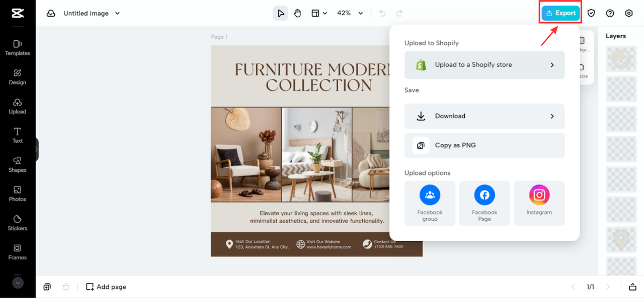Click the redo arrow
Viewport: 644px width, 299px height.
(x=399, y=14)
